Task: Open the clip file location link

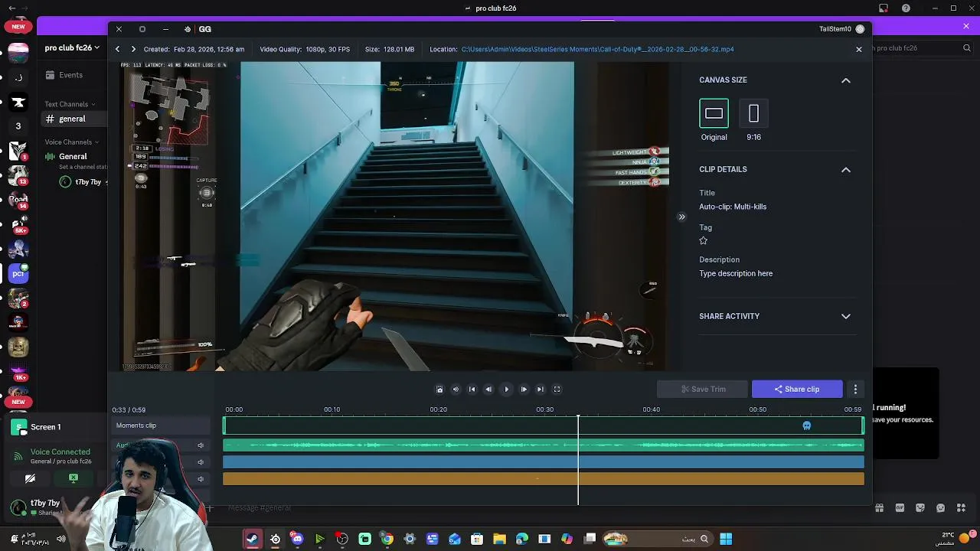Action: point(597,49)
